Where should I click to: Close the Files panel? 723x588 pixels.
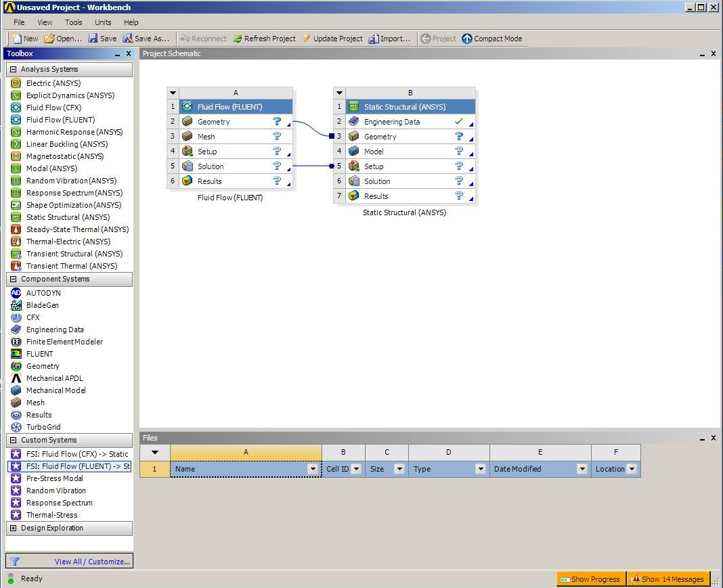click(x=713, y=438)
